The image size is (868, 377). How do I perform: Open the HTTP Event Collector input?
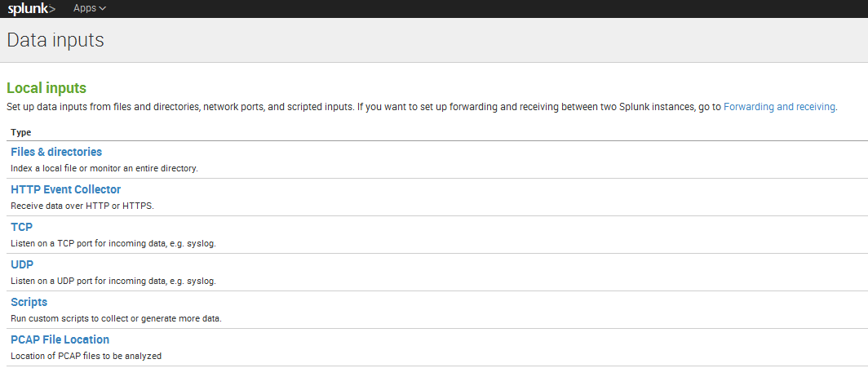[65, 189]
